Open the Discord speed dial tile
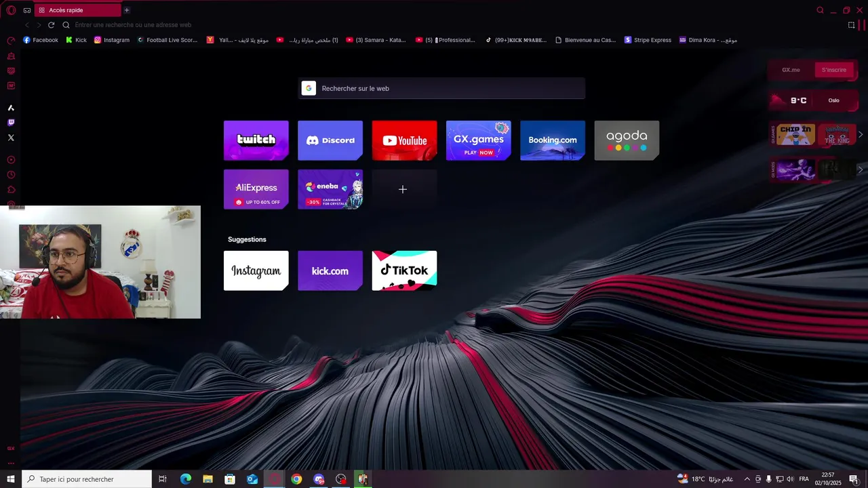This screenshot has height=488, width=868. (x=330, y=140)
